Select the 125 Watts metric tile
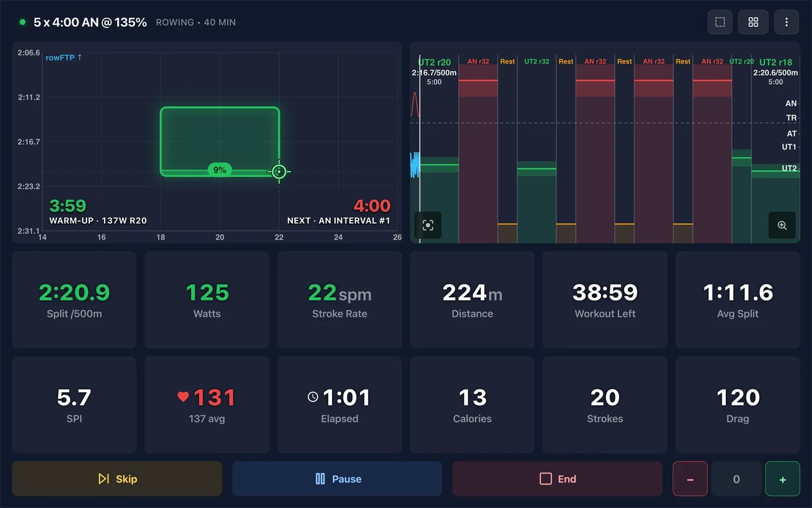Screen dimensions: 812x508 click(x=207, y=300)
